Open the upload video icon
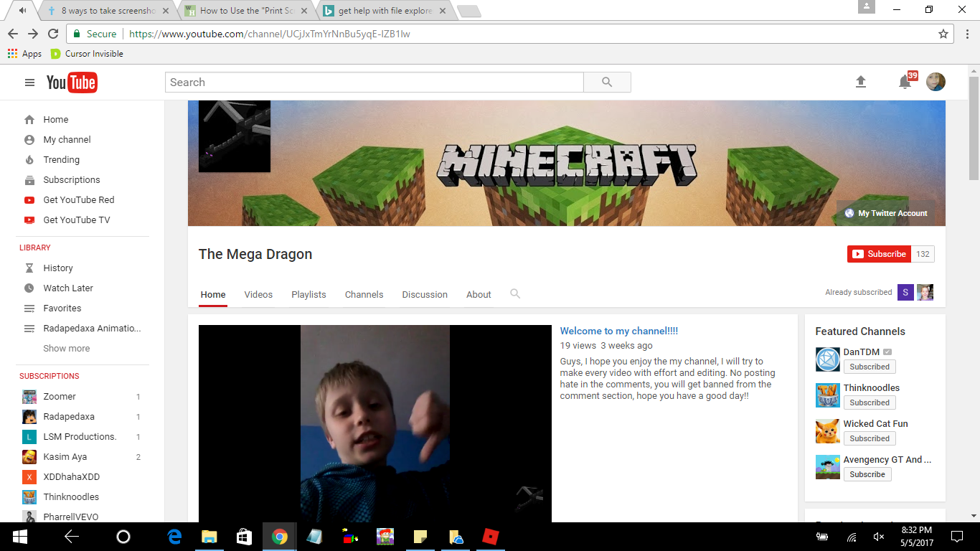 (861, 82)
